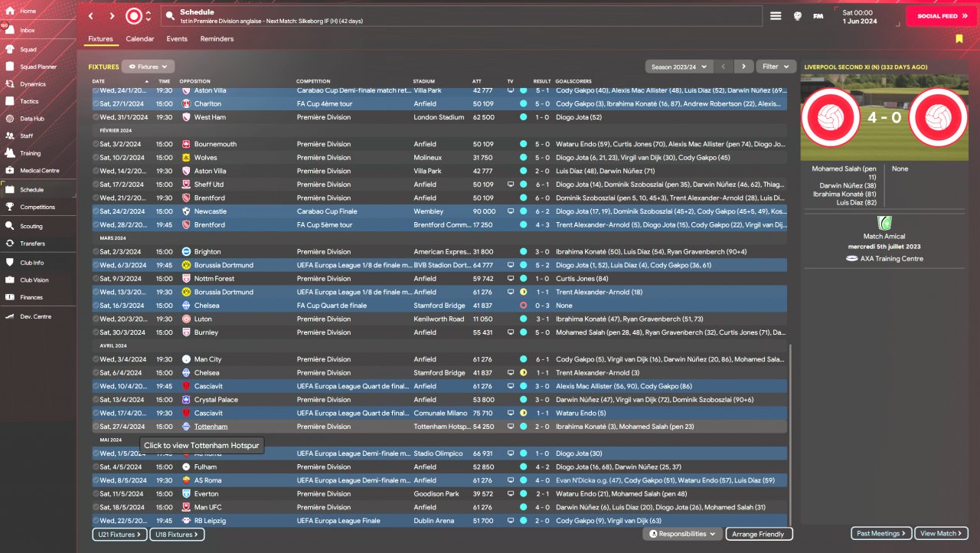The height and width of the screenshot is (553, 980).
Task: Open the Filter dropdown
Action: [x=776, y=67]
